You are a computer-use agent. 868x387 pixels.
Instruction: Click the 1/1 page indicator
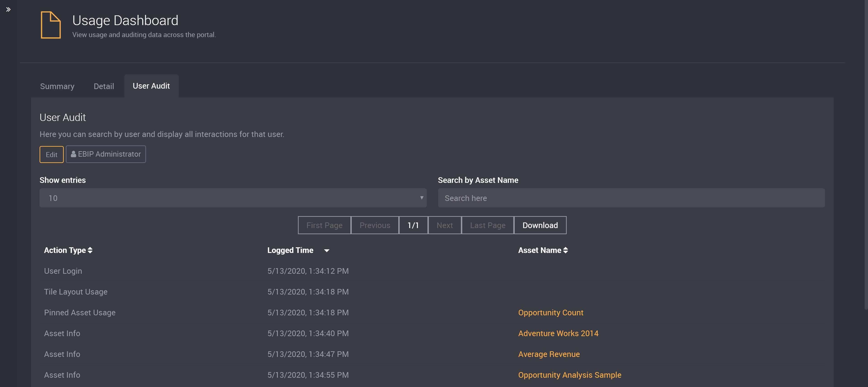(413, 225)
